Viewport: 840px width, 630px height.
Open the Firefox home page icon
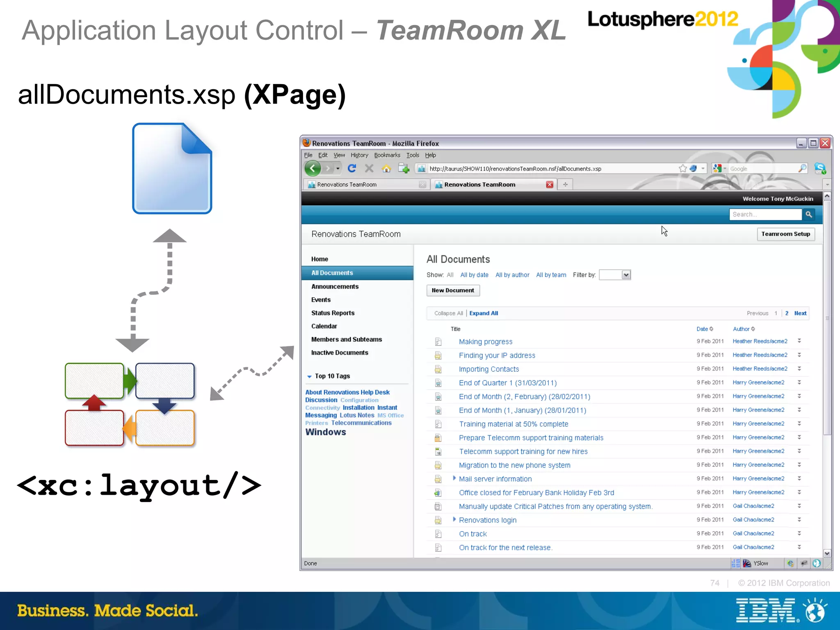[386, 168]
